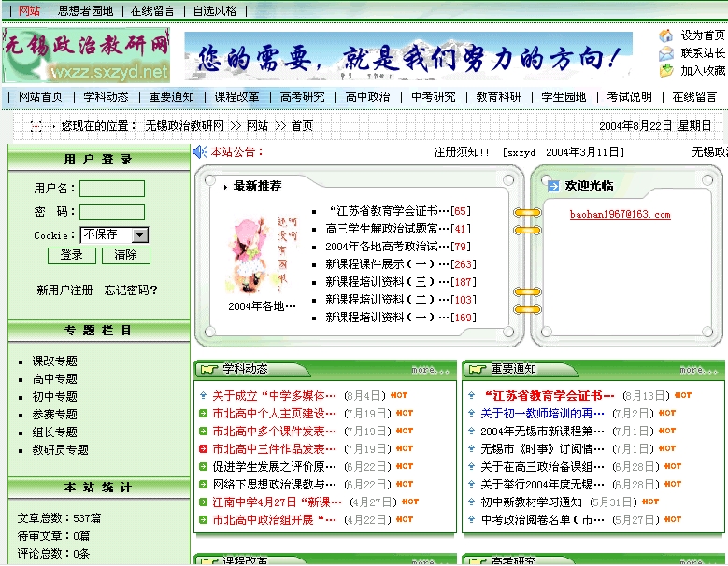Click the folder icon in 学科动态 header
Screen dimensions: 728x566
(x=208, y=370)
